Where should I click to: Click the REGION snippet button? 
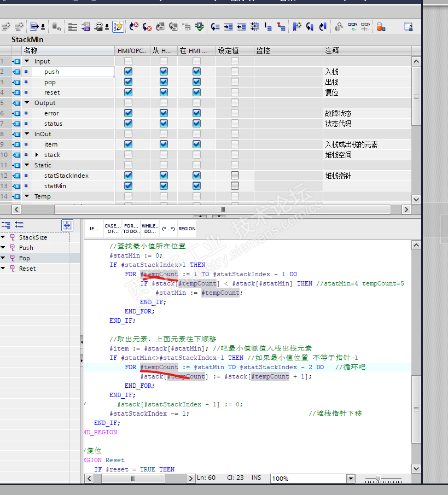pos(187,229)
